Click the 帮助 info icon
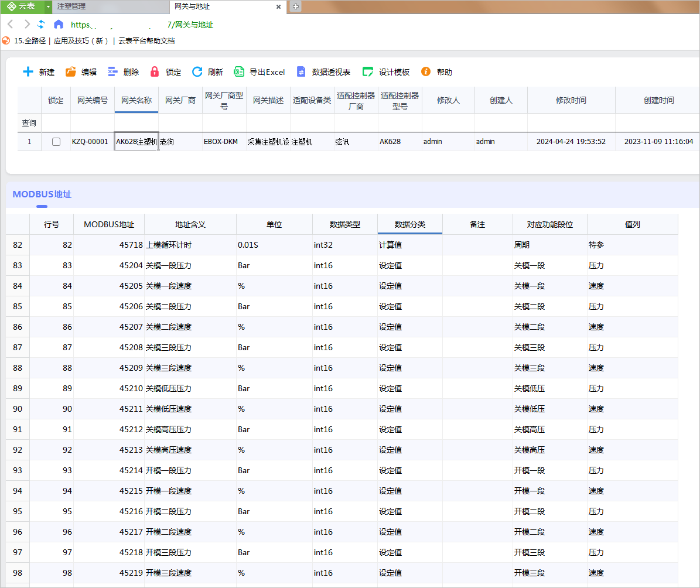Image resolution: width=700 pixels, height=588 pixels. [x=426, y=71]
